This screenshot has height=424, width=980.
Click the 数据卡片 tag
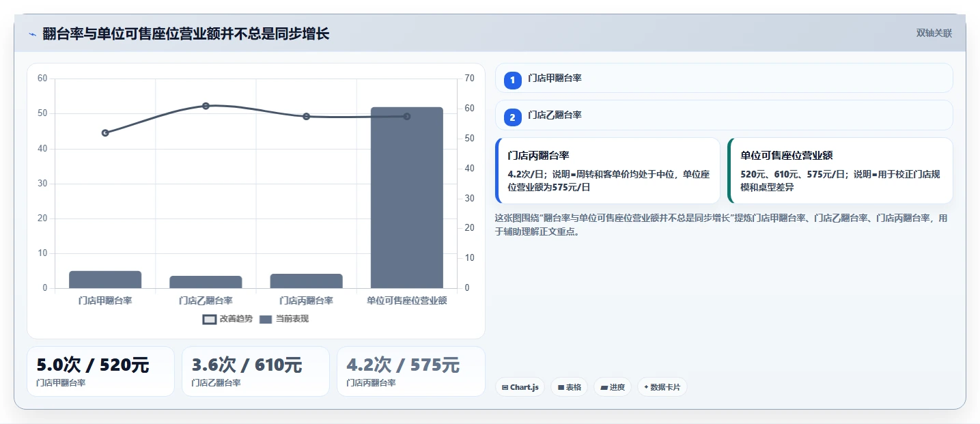(662, 387)
